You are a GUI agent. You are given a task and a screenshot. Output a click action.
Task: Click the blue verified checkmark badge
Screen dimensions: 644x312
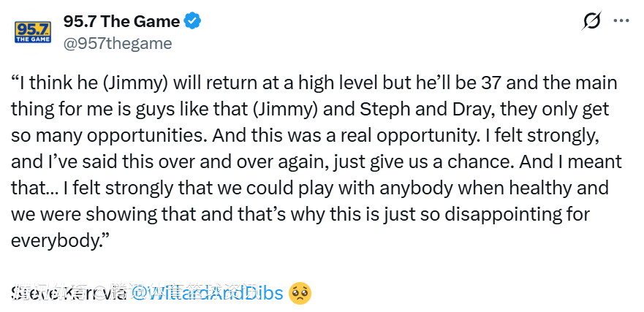[192, 21]
